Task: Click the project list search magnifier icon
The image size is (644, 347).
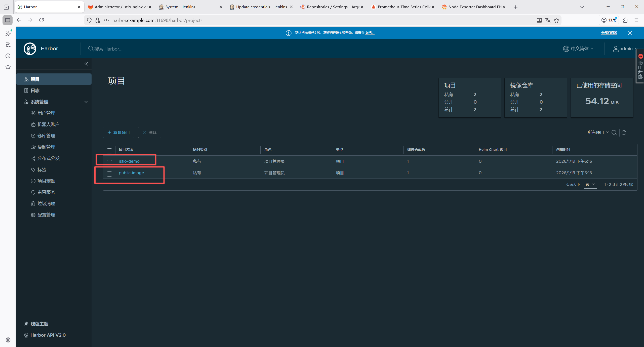Action: point(614,133)
